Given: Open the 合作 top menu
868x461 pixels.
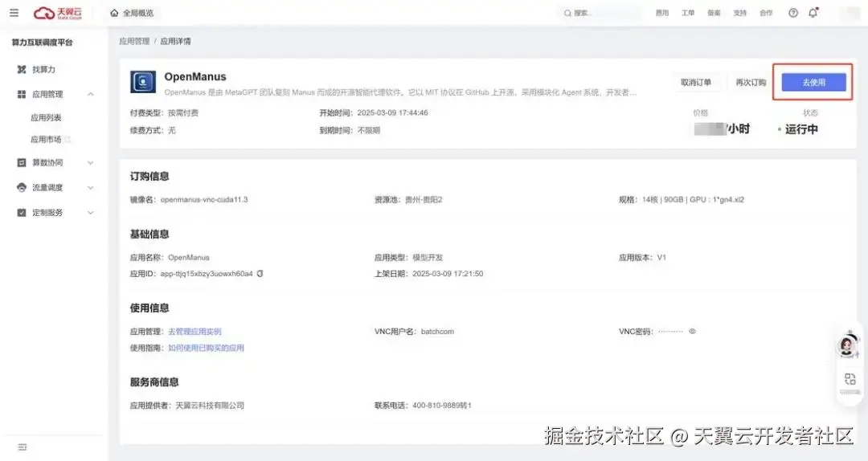Looking at the screenshot, I should [x=766, y=13].
